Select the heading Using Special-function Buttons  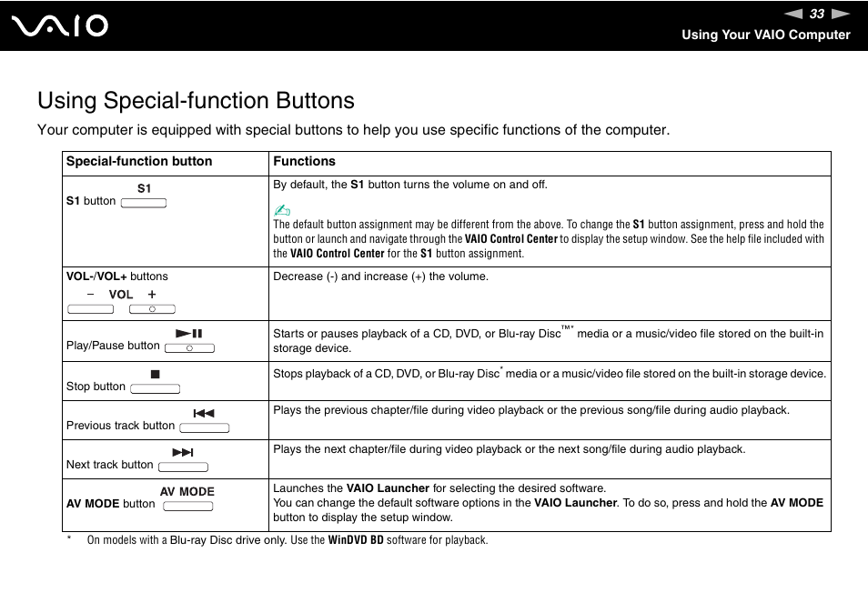(196, 101)
